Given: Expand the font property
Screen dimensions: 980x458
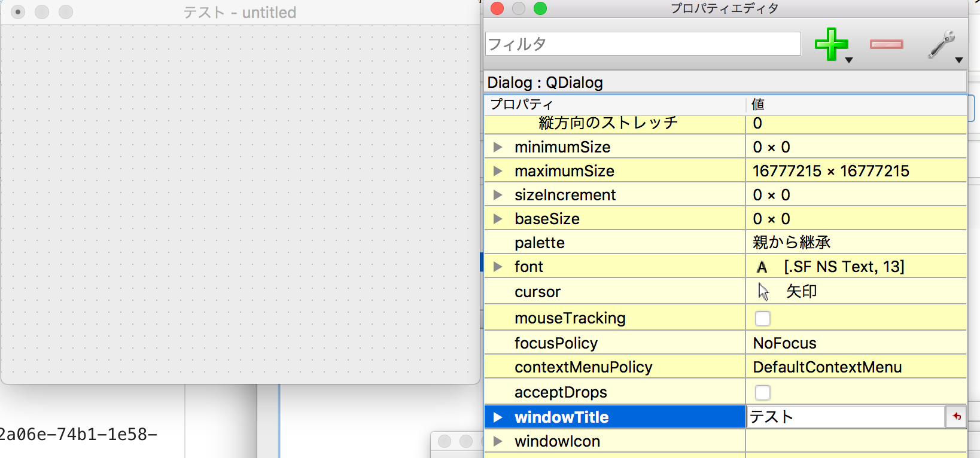Looking at the screenshot, I should click(x=497, y=267).
